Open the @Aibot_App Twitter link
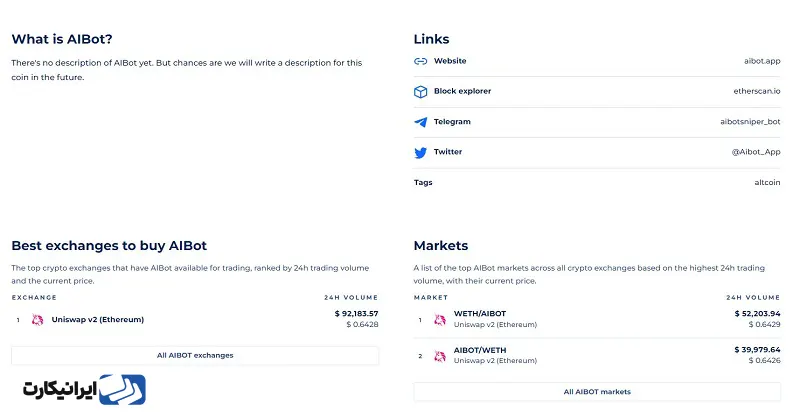This screenshot has height=412, width=800. click(x=756, y=152)
